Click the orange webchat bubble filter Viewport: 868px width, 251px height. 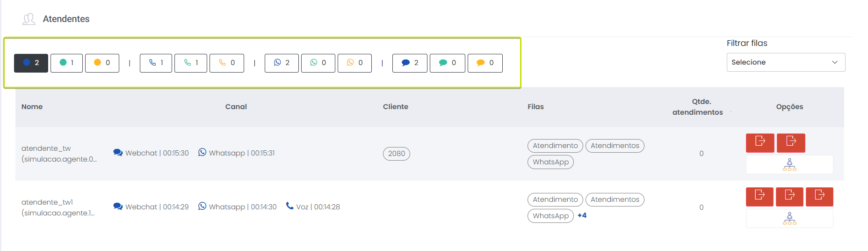pos(485,63)
